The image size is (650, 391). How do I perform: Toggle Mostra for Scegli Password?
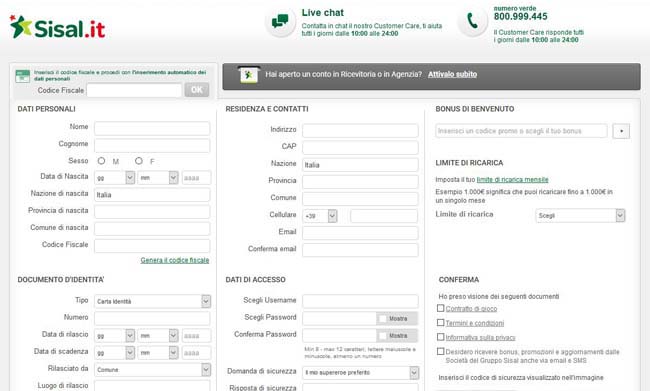pyautogui.click(x=397, y=318)
